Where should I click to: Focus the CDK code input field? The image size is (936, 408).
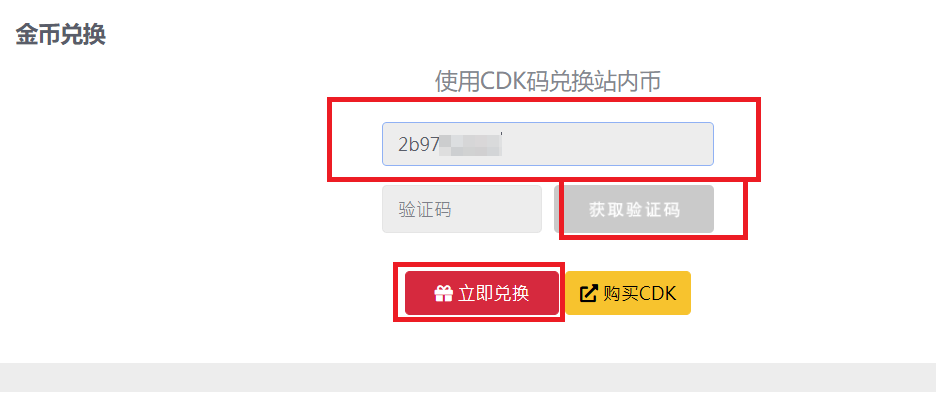(x=548, y=144)
